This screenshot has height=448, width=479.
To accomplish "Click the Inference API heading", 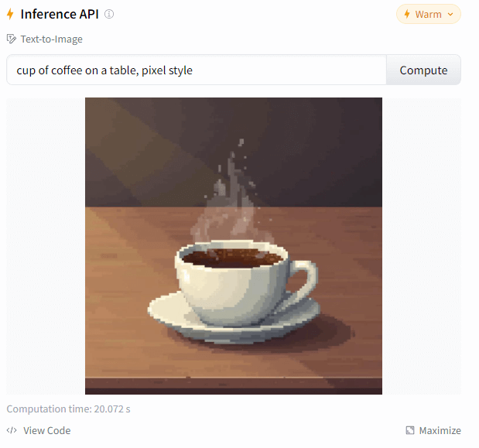I will pos(60,14).
